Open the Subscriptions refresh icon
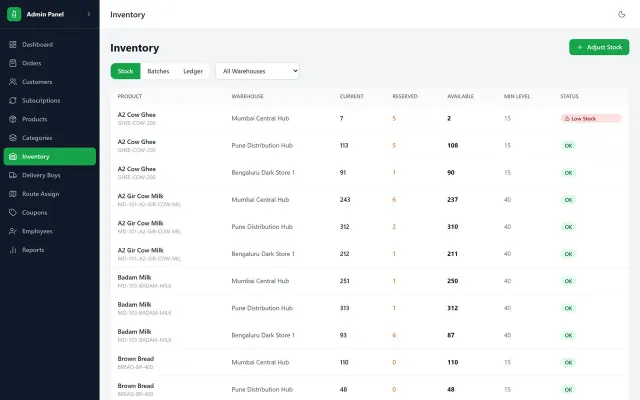This screenshot has width=640, height=400. [13, 100]
